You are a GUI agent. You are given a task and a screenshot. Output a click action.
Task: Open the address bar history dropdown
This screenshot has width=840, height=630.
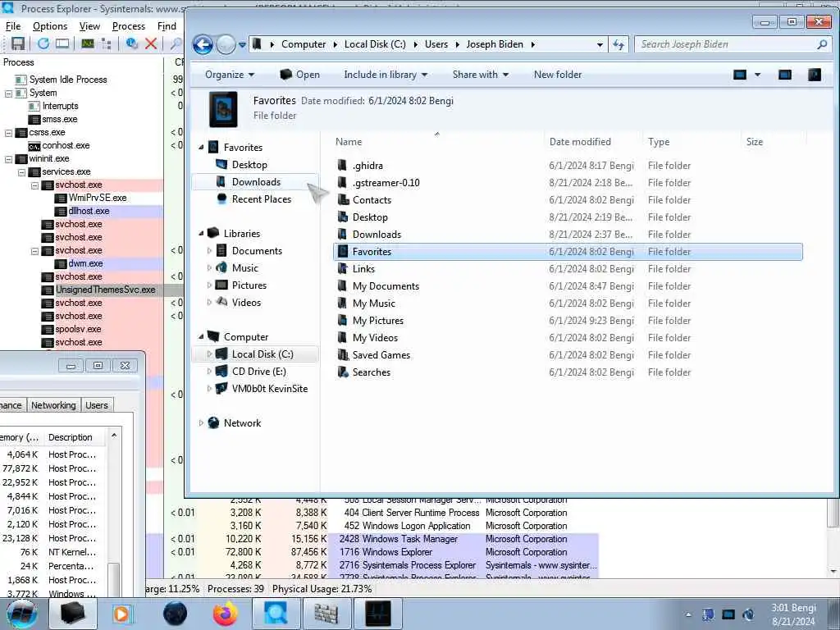[x=600, y=45]
